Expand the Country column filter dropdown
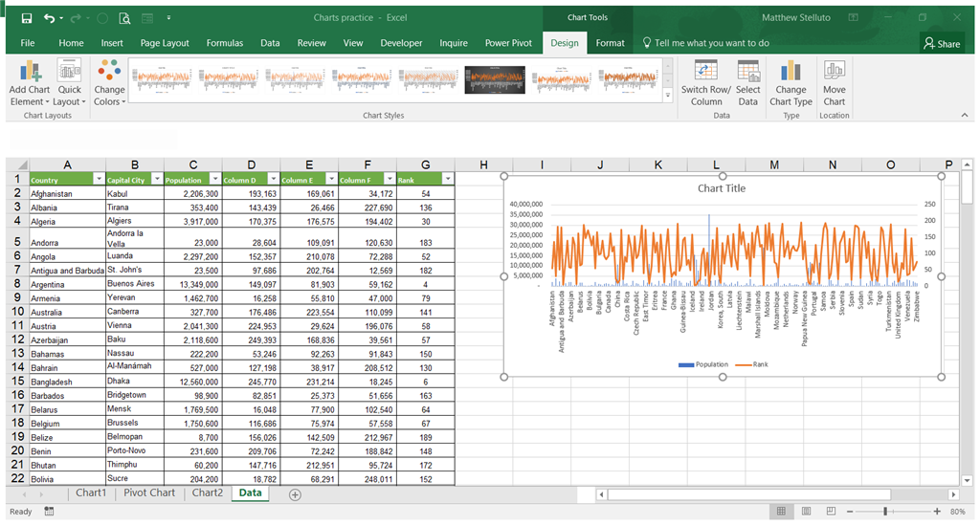Screen dimensions: 980x525 tap(98, 179)
